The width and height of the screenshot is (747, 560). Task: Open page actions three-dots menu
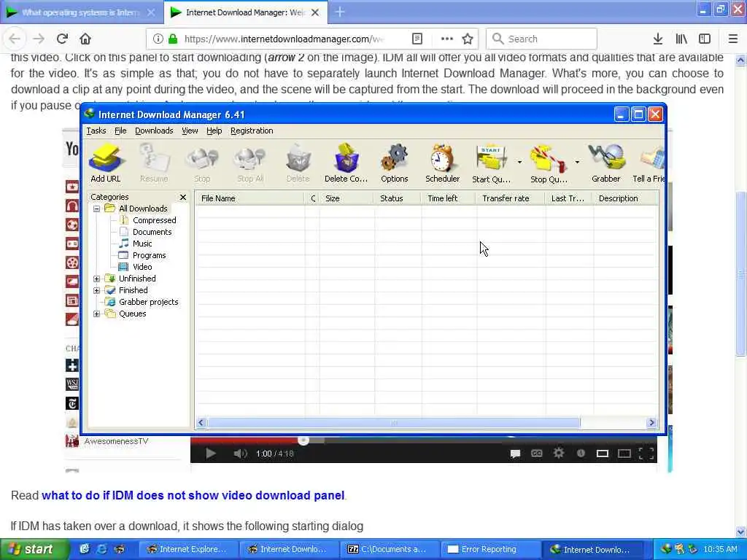coord(447,39)
